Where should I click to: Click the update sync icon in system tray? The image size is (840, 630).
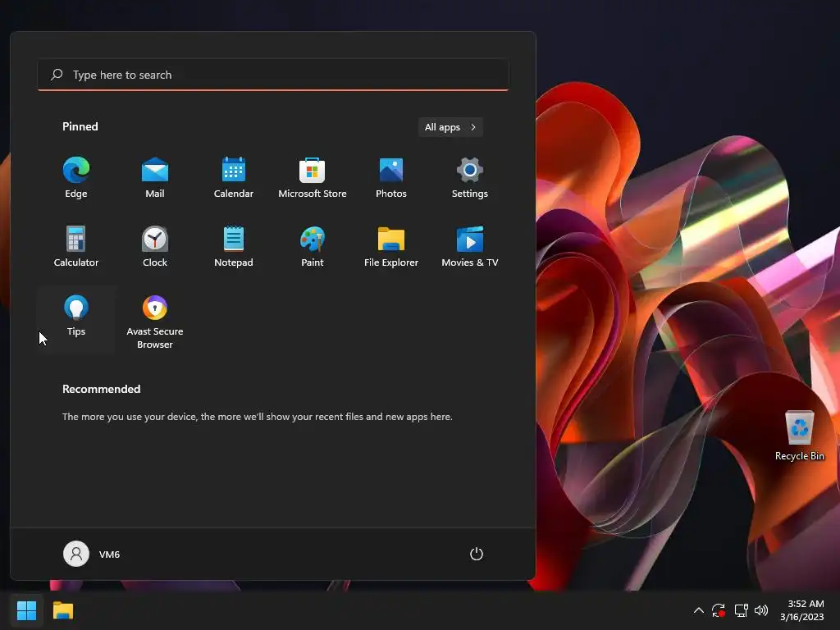[x=719, y=610]
